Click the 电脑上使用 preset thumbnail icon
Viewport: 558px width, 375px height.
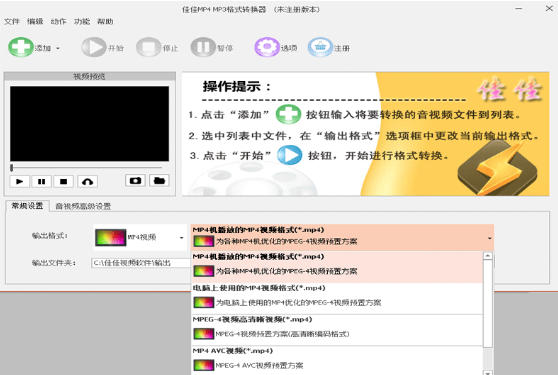point(204,302)
